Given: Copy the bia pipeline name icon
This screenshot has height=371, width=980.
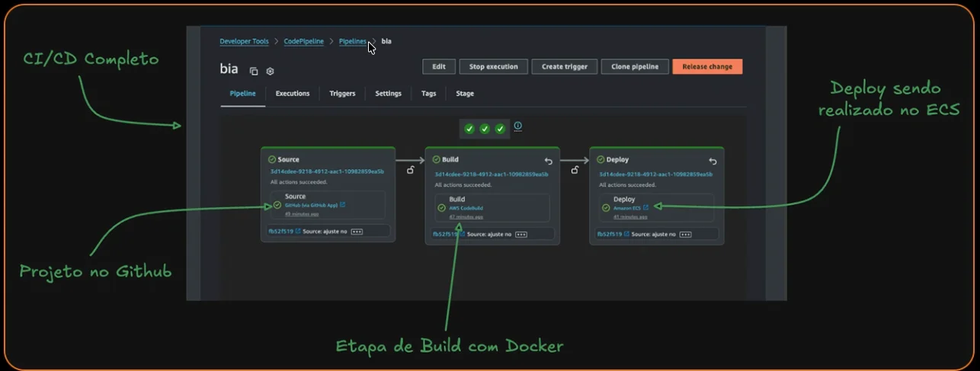Looking at the screenshot, I should click(x=254, y=71).
